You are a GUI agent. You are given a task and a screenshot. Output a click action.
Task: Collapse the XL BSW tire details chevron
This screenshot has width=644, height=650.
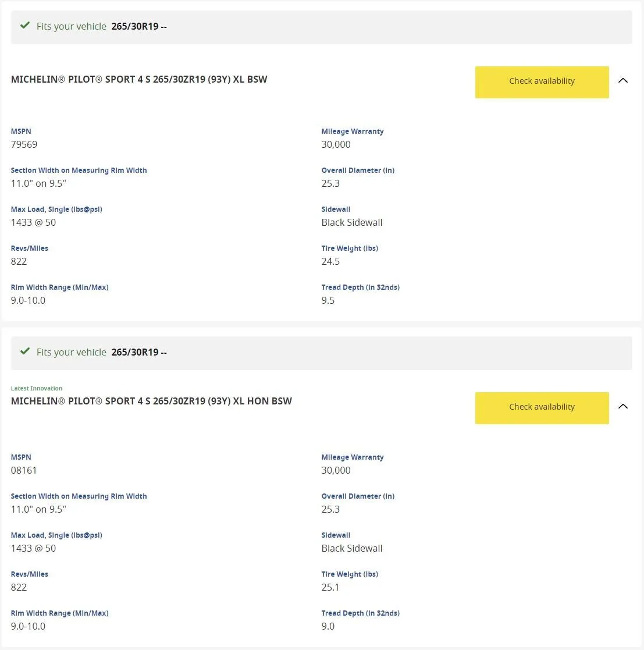coord(622,80)
